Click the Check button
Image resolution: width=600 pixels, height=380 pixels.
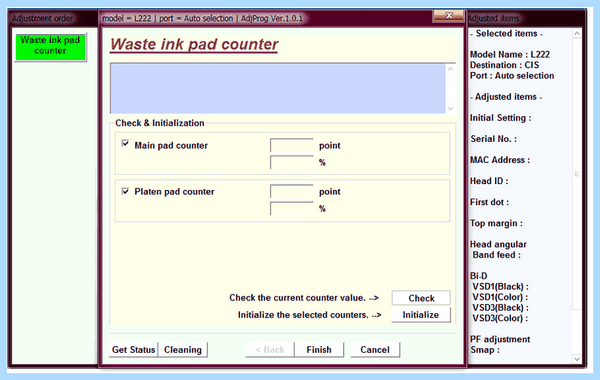[x=421, y=298]
